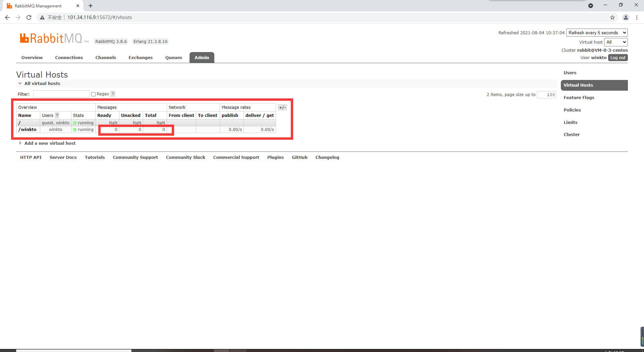The height and width of the screenshot is (352, 644).
Task: Open the GitHub footer link
Action: [x=300, y=157]
